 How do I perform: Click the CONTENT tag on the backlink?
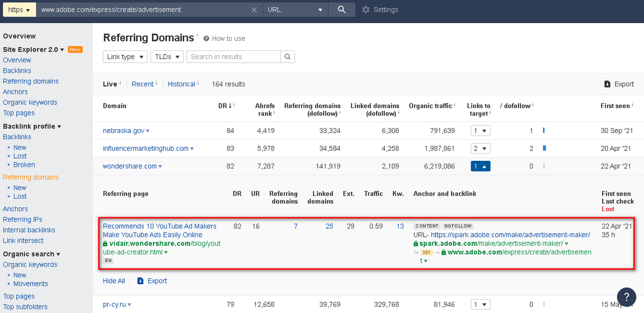[427, 226]
